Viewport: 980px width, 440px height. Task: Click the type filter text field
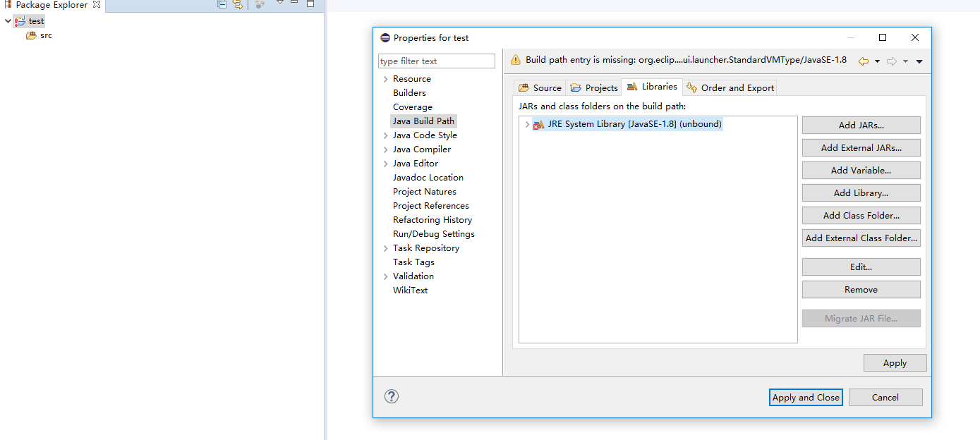tap(437, 61)
